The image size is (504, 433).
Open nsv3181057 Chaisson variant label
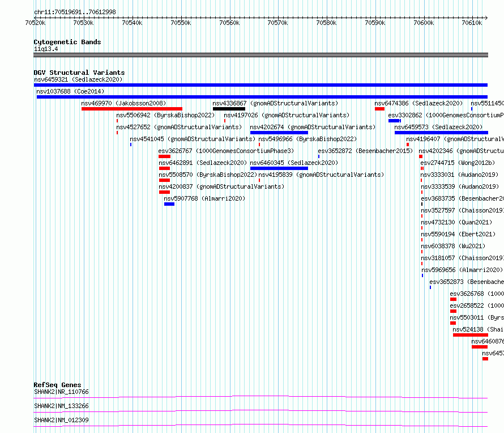click(463, 258)
